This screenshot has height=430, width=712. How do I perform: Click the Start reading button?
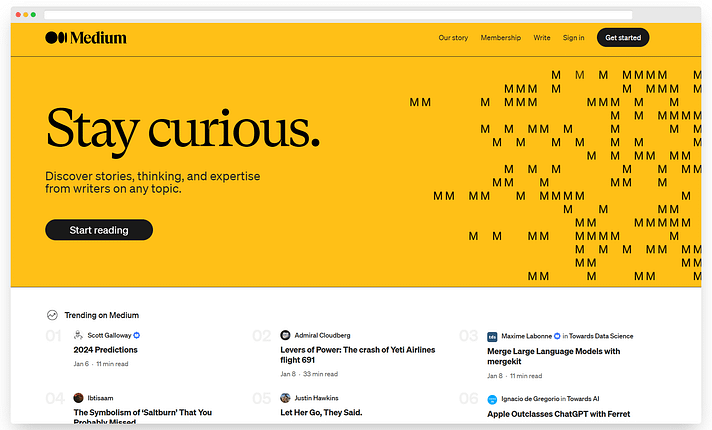click(99, 230)
